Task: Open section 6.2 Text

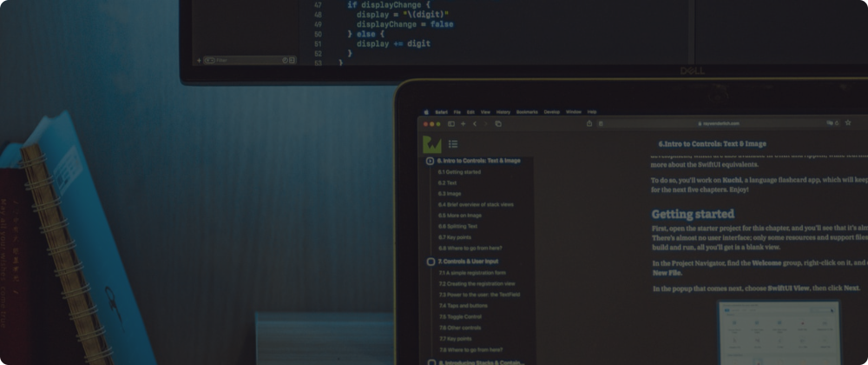Action: [447, 182]
